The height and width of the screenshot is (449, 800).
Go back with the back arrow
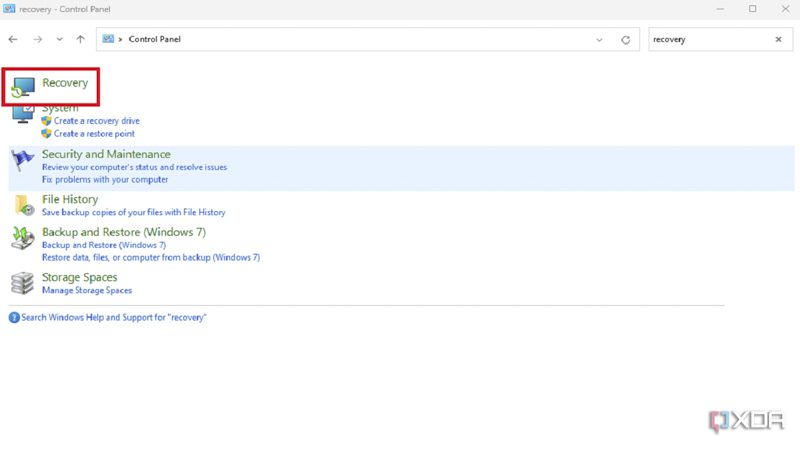[x=13, y=39]
